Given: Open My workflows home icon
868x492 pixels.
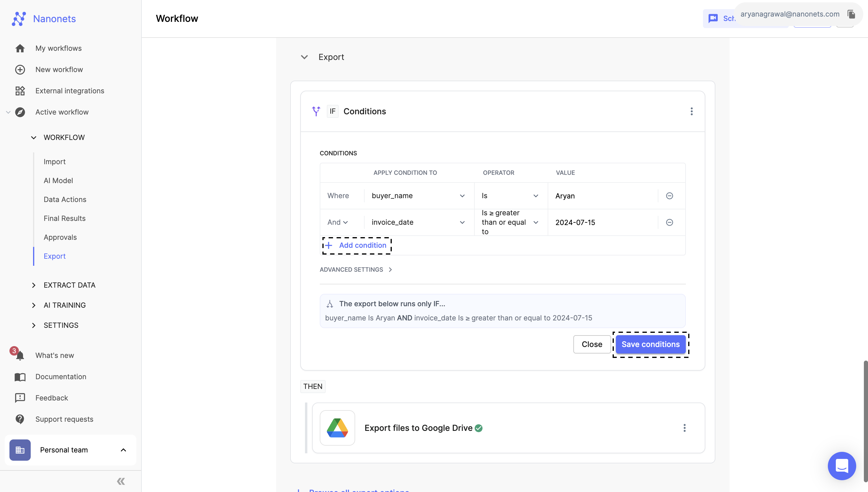Looking at the screenshot, I should click(20, 48).
